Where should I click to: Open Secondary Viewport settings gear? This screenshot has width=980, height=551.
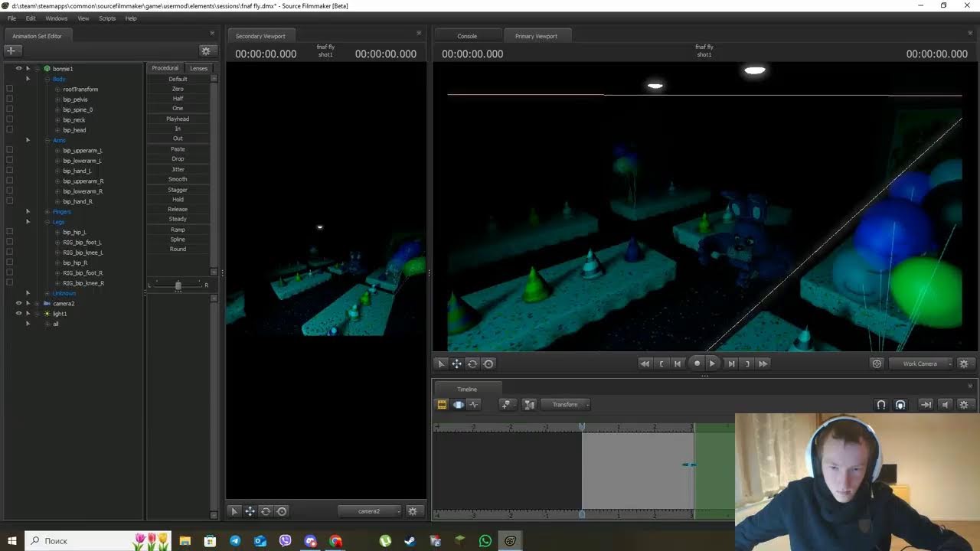(413, 511)
